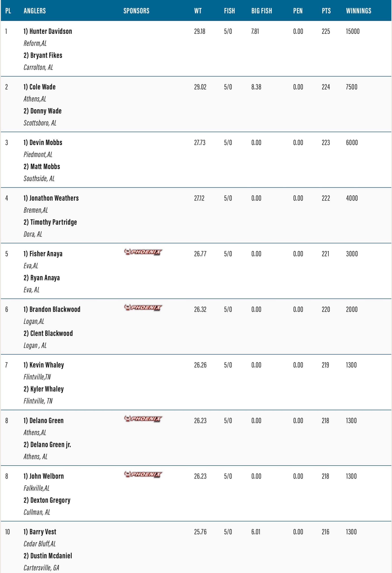Click Phoenix sponsor logo beside Fisher Anaya

[x=143, y=252]
